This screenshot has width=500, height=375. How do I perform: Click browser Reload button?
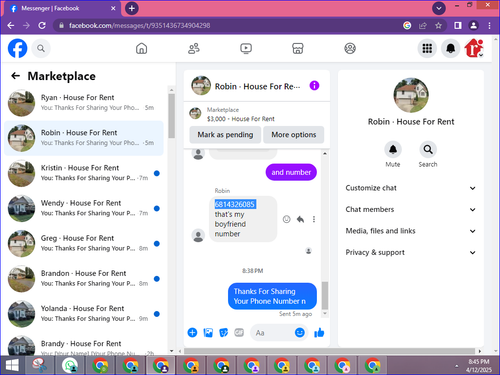tap(42, 26)
